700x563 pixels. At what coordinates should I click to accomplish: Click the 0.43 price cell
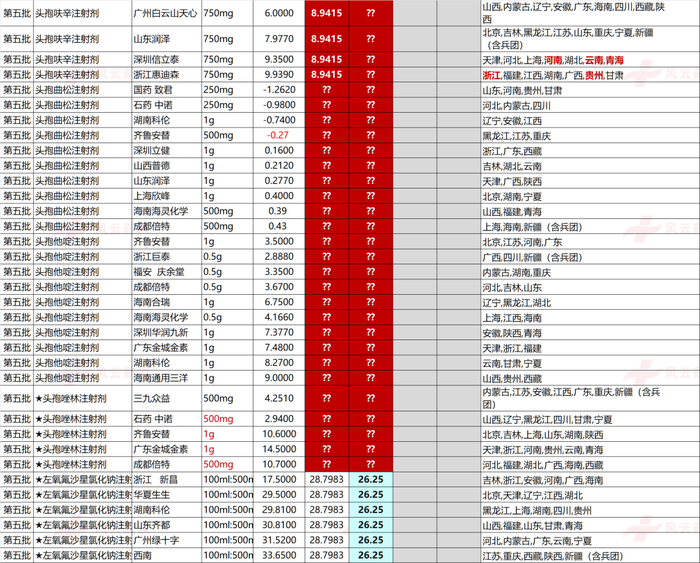pos(279,226)
